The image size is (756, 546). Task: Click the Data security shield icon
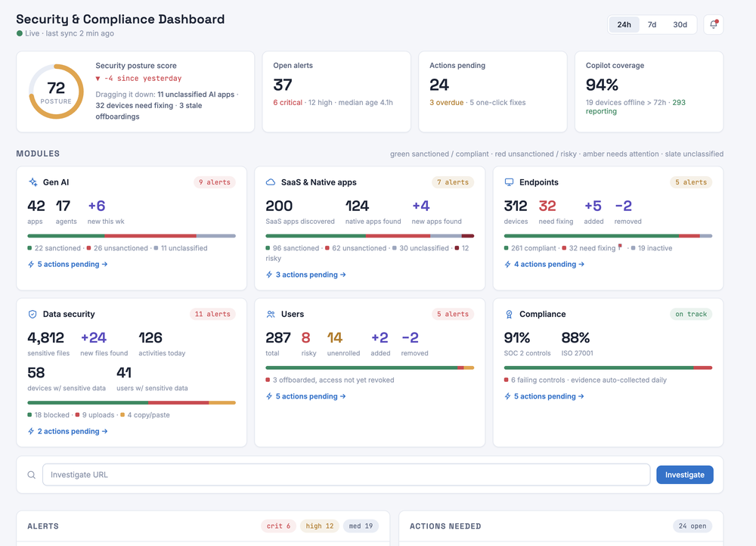tap(33, 314)
